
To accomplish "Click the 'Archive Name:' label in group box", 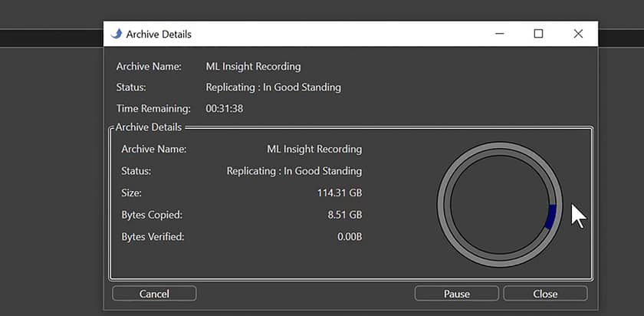I will [x=154, y=149].
